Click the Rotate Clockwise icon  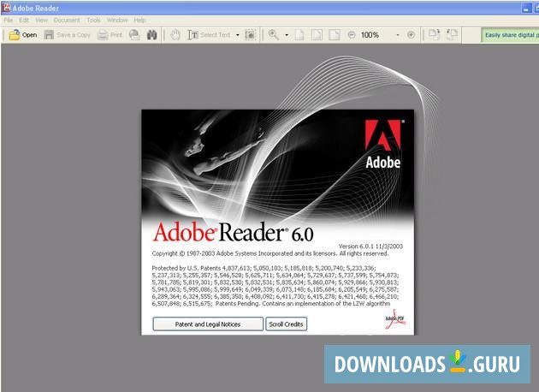pos(434,35)
